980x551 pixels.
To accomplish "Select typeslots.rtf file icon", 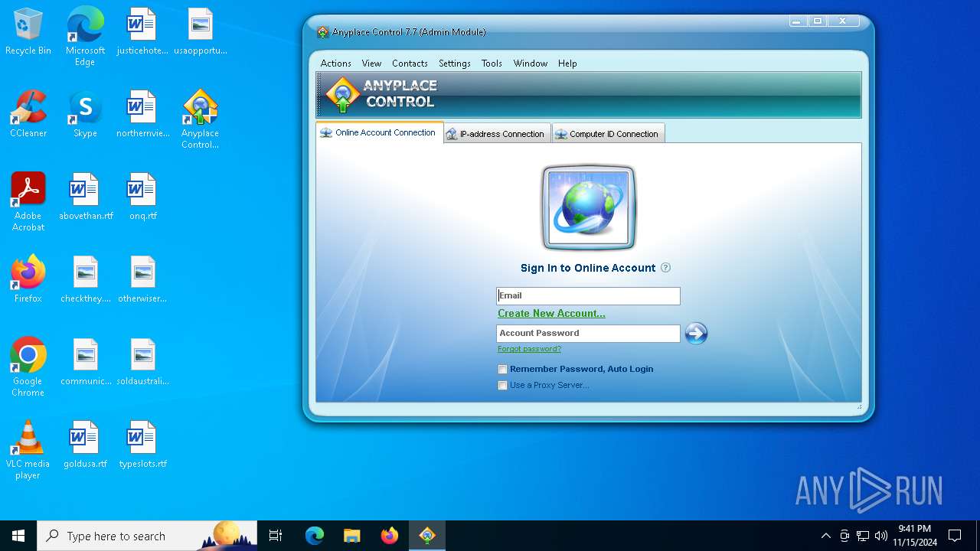I will (142, 445).
